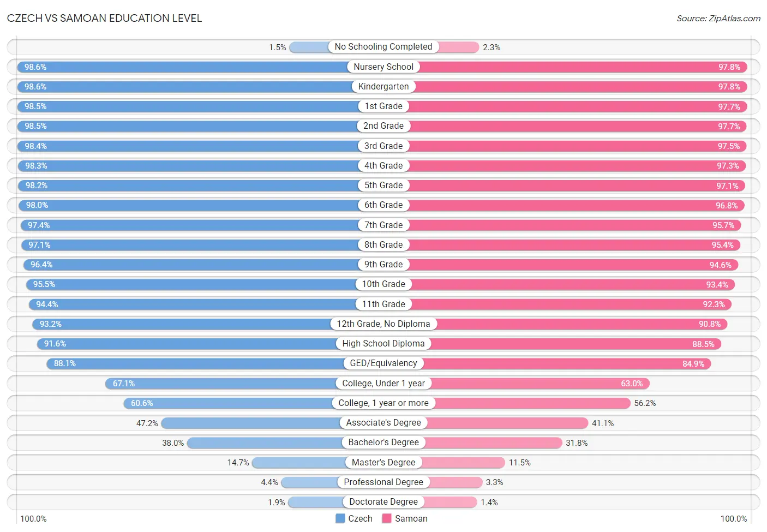Select the GED/Equivalency label
The width and height of the screenshot is (767, 532).
383,363
